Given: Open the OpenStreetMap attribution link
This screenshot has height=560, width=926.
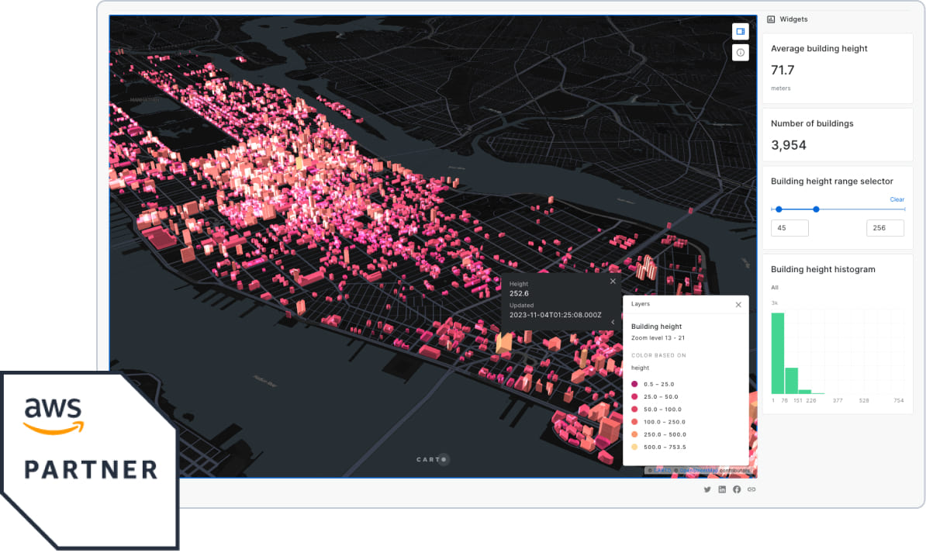Looking at the screenshot, I should pos(698,471).
